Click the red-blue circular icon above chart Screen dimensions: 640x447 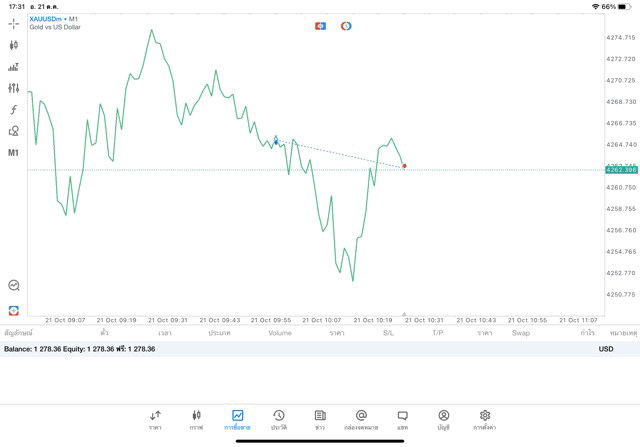tap(346, 26)
